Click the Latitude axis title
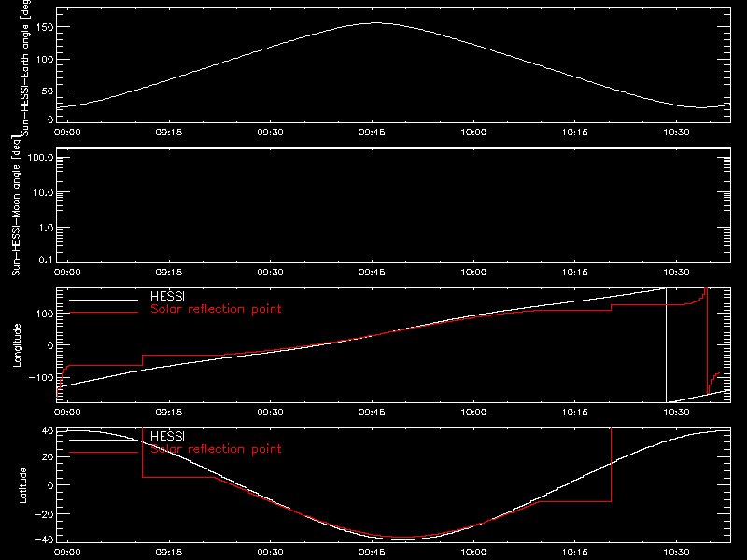The height and width of the screenshot is (560, 747). coord(22,484)
